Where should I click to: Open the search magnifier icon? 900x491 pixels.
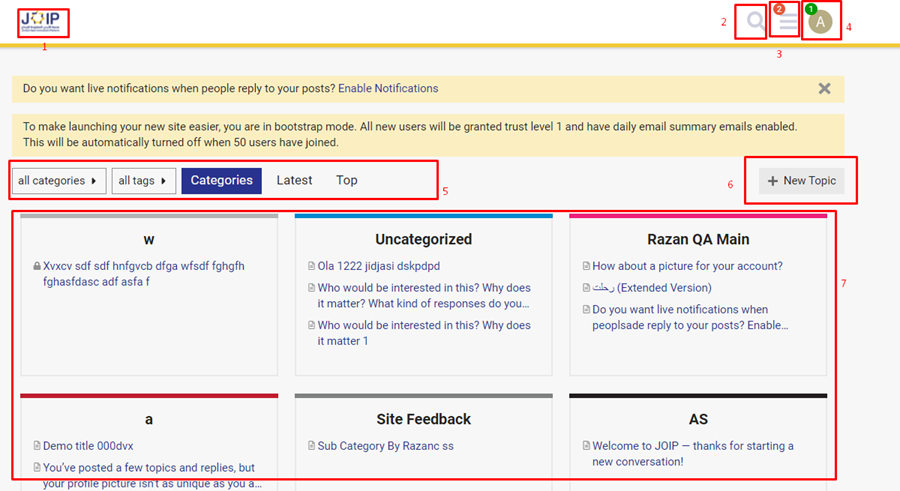click(756, 21)
